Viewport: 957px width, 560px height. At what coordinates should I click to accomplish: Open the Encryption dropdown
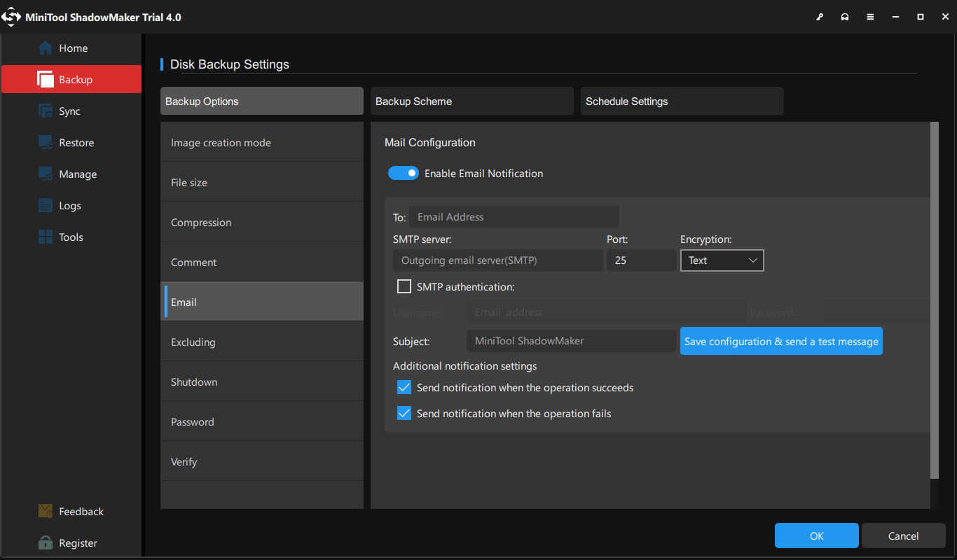(x=722, y=260)
